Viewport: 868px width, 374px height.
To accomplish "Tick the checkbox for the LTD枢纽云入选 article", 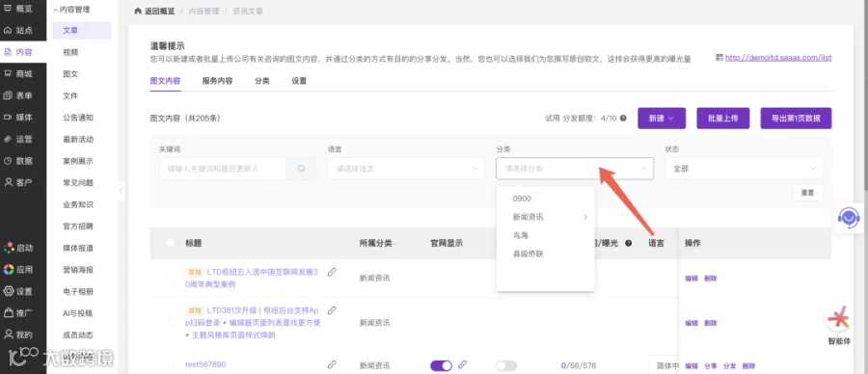I will (x=171, y=278).
